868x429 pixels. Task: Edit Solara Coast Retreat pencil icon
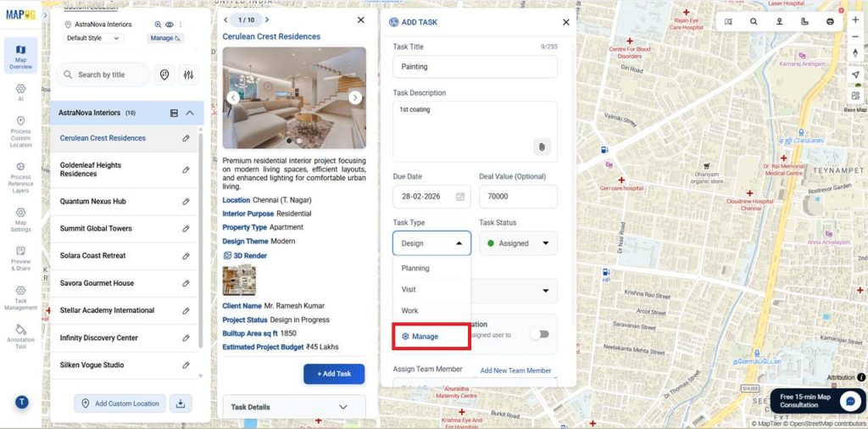186,256
